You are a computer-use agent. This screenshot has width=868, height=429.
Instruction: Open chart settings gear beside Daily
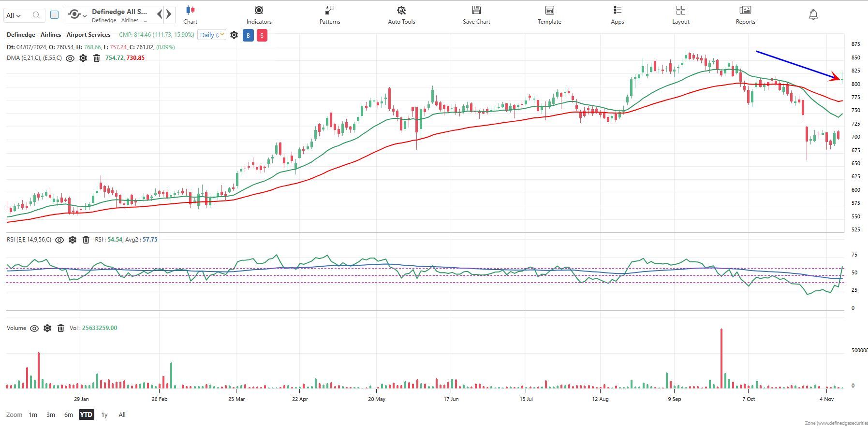click(x=234, y=35)
